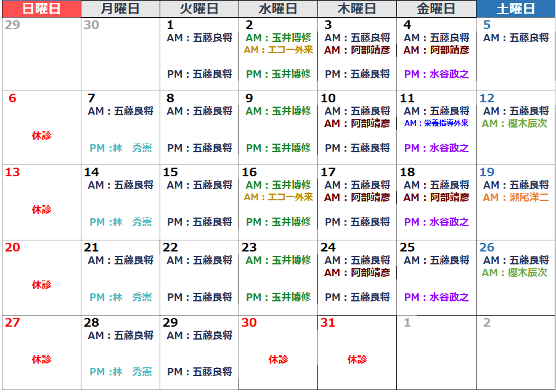Click 休診 label on the 27th
This screenshot has height=392, width=556.
(x=41, y=359)
